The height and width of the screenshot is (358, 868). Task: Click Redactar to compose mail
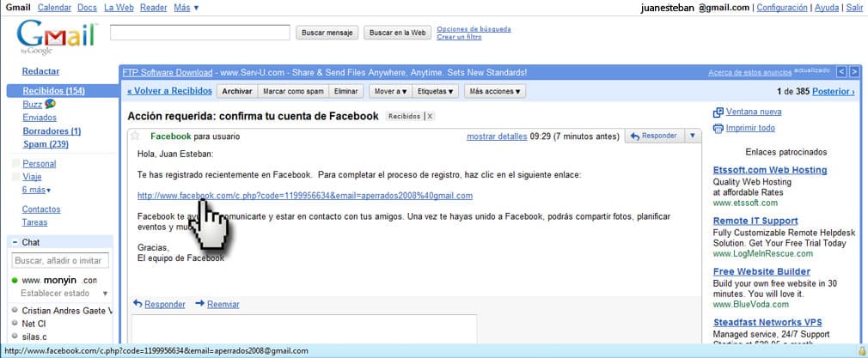[40, 71]
